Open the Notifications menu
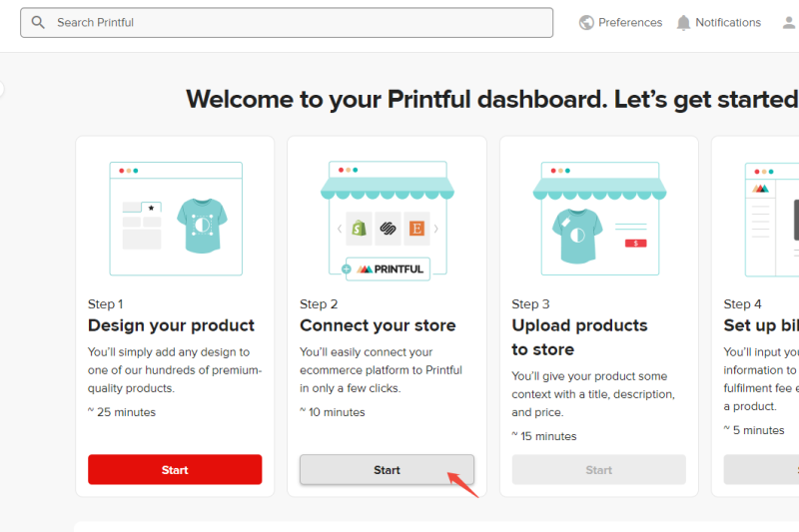This screenshot has width=799, height=532. pyautogui.click(x=718, y=22)
